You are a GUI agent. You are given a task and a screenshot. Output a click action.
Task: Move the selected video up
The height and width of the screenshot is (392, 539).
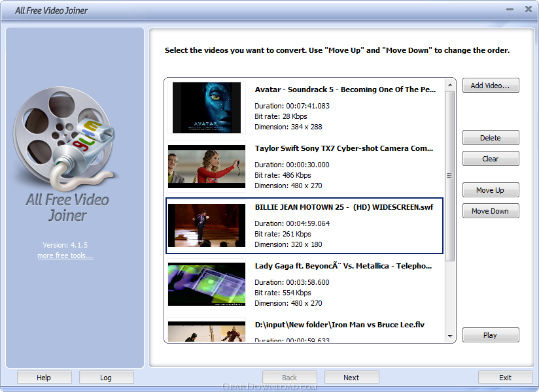(491, 190)
